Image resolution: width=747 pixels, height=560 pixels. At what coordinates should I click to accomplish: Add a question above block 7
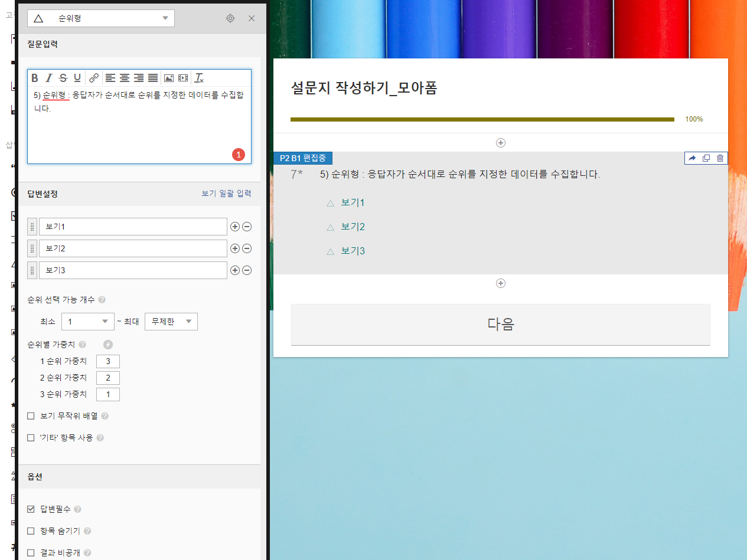pyautogui.click(x=501, y=143)
